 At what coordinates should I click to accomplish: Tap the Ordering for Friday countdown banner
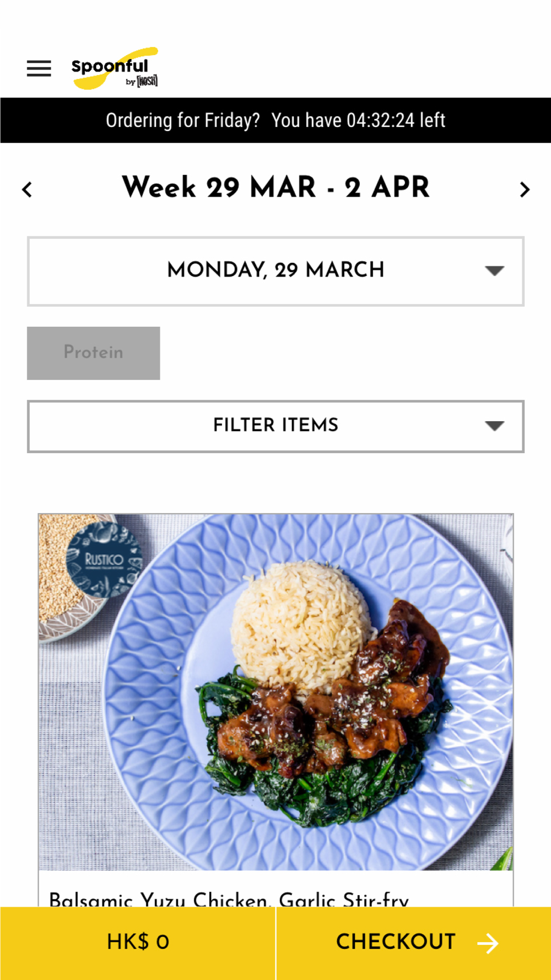click(x=275, y=120)
